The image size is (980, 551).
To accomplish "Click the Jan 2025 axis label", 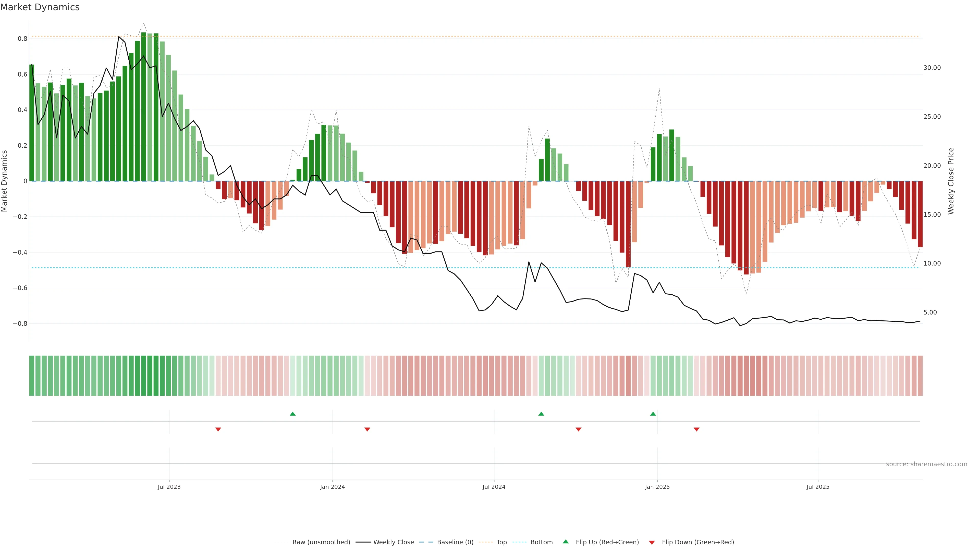I will coord(657,487).
